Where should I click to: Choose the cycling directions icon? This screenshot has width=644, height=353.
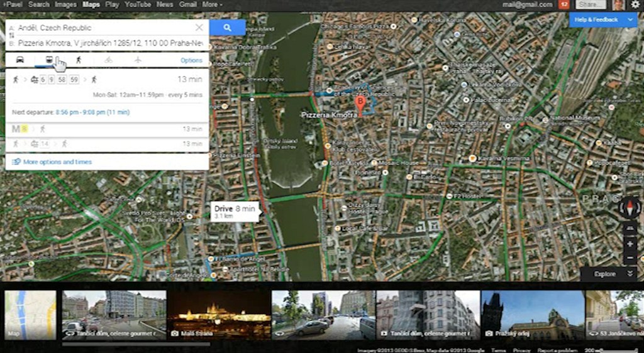pyautogui.click(x=109, y=60)
